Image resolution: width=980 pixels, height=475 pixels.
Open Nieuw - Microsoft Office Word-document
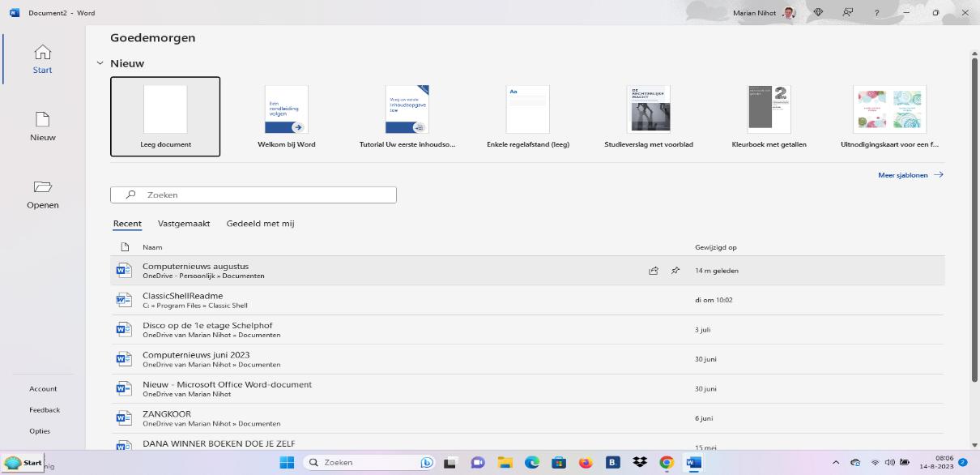[x=527, y=389]
